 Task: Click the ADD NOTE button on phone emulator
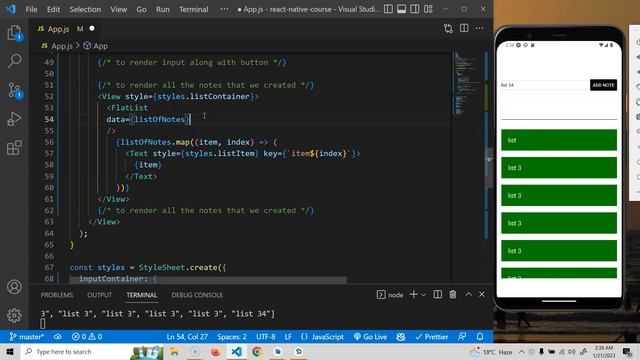point(603,85)
